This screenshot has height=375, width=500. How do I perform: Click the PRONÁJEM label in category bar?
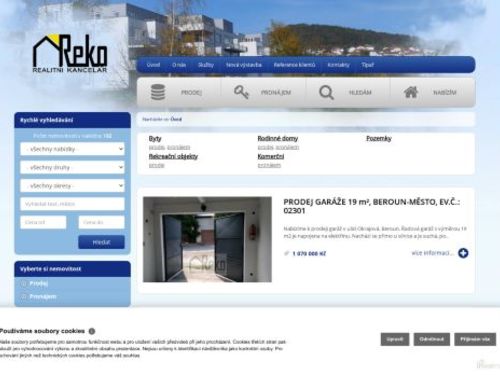click(x=276, y=93)
